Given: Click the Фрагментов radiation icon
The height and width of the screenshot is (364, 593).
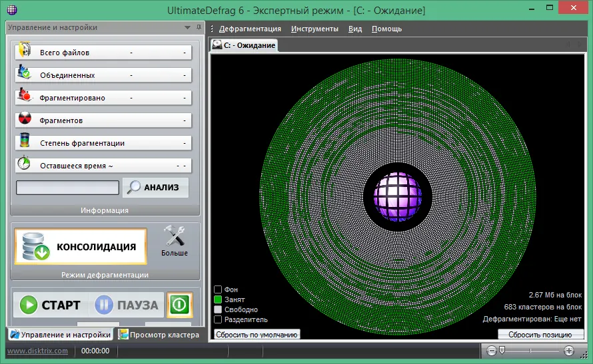Looking at the screenshot, I should [x=25, y=118].
